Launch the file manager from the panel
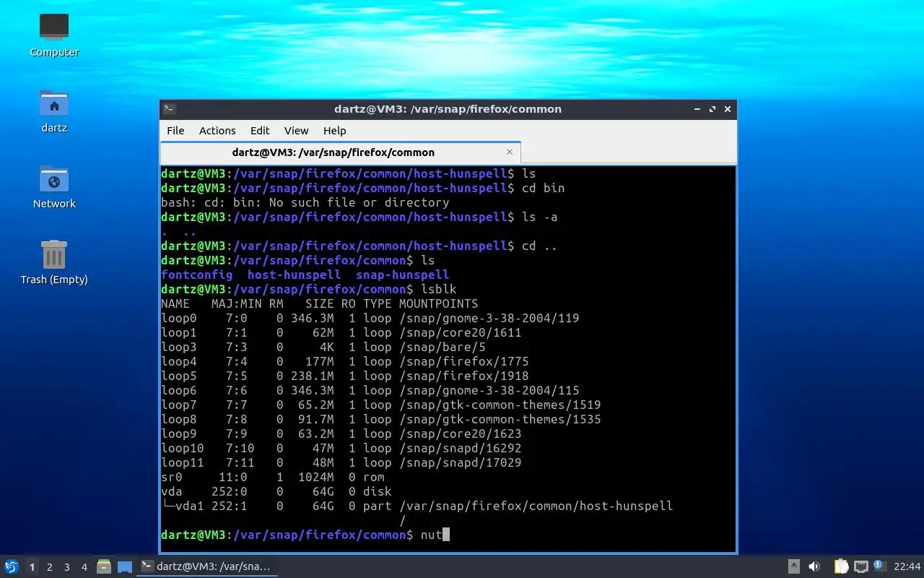This screenshot has height=578, width=924. pyautogui.click(x=103, y=566)
